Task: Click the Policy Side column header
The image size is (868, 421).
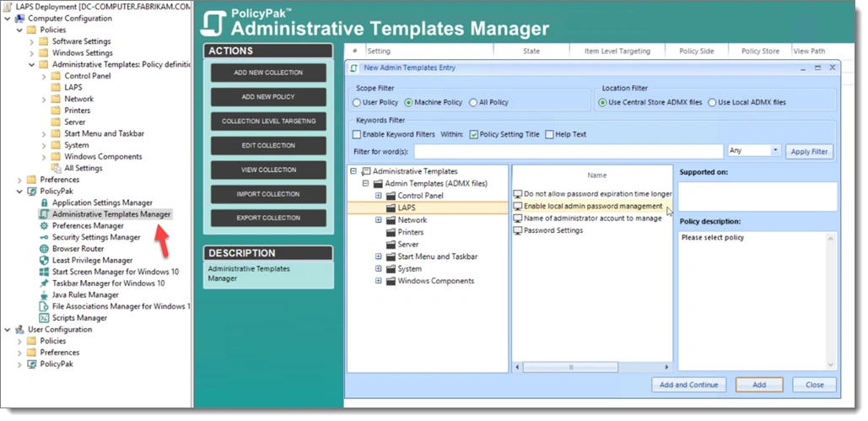Action: click(x=697, y=51)
